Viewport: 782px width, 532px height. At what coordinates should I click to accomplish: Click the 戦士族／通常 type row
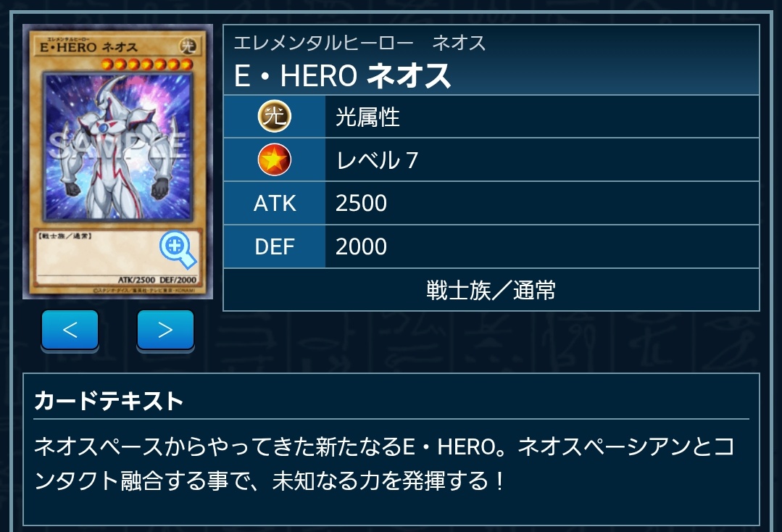pyautogui.click(x=491, y=290)
